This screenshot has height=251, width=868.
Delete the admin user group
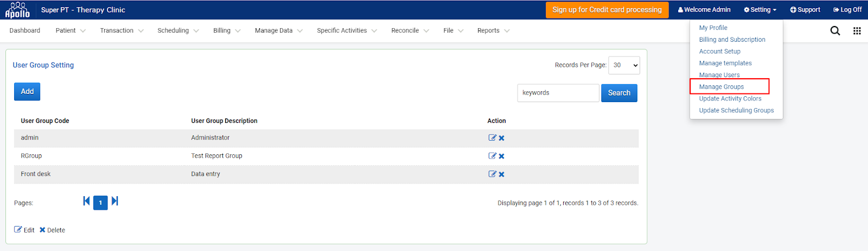[502, 138]
